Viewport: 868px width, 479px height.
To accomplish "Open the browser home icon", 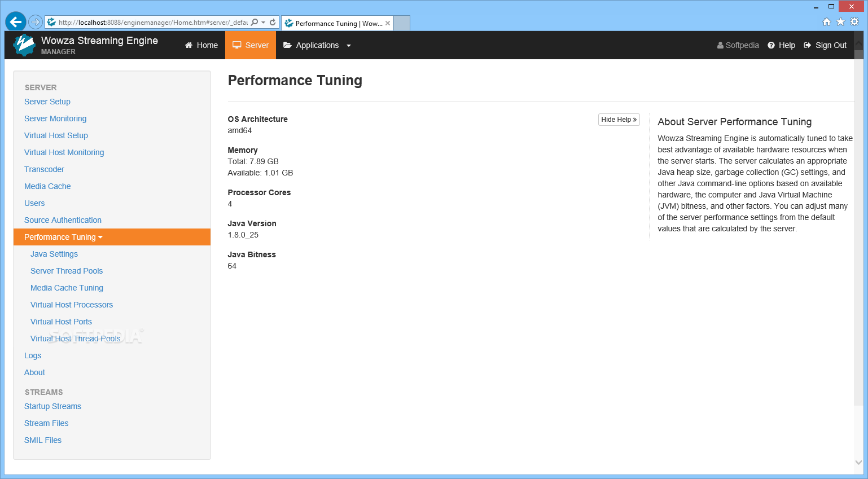I will point(827,22).
